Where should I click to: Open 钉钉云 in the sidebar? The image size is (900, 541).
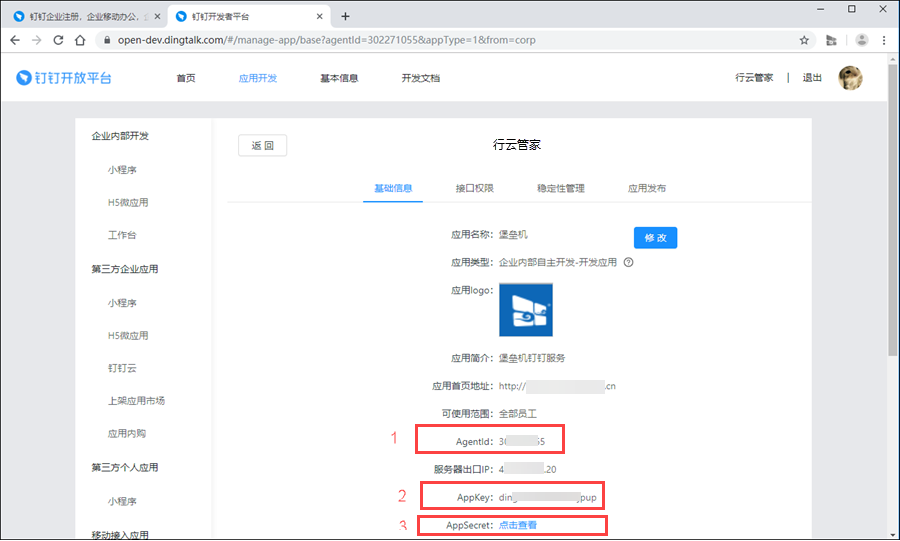pyautogui.click(x=122, y=368)
